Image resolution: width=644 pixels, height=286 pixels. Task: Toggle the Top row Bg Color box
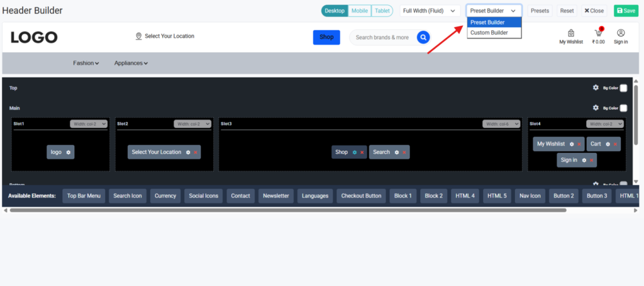(623, 88)
